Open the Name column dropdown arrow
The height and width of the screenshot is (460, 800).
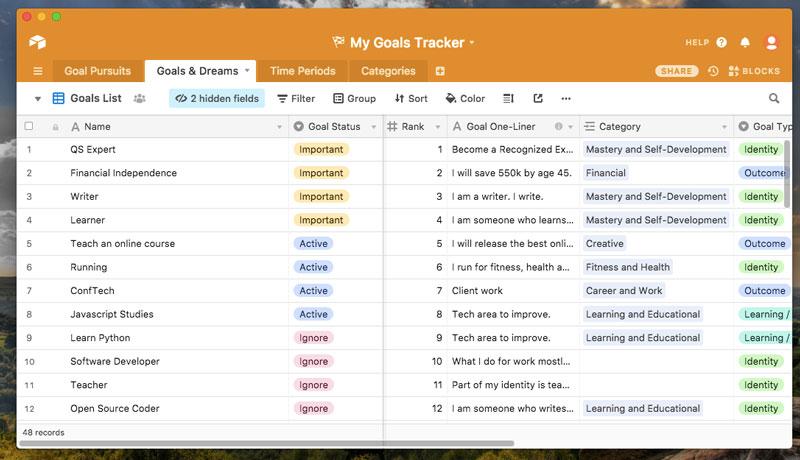click(279, 127)
